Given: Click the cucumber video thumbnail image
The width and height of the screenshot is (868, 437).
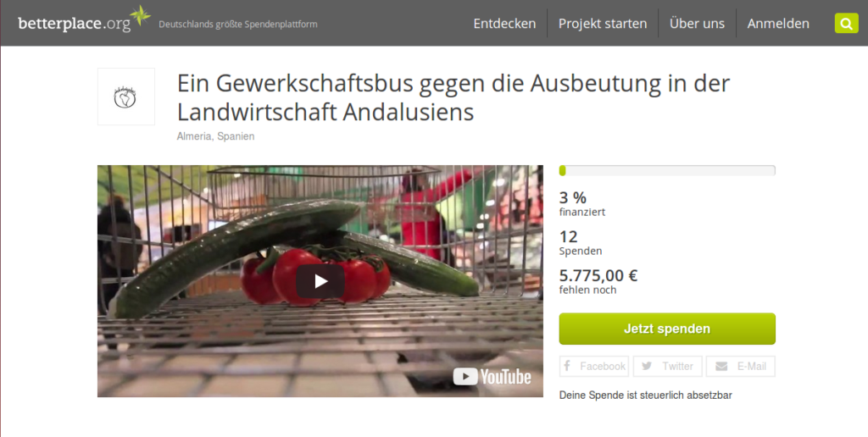Looking at the screenshot, I should (x=320, y=281).
